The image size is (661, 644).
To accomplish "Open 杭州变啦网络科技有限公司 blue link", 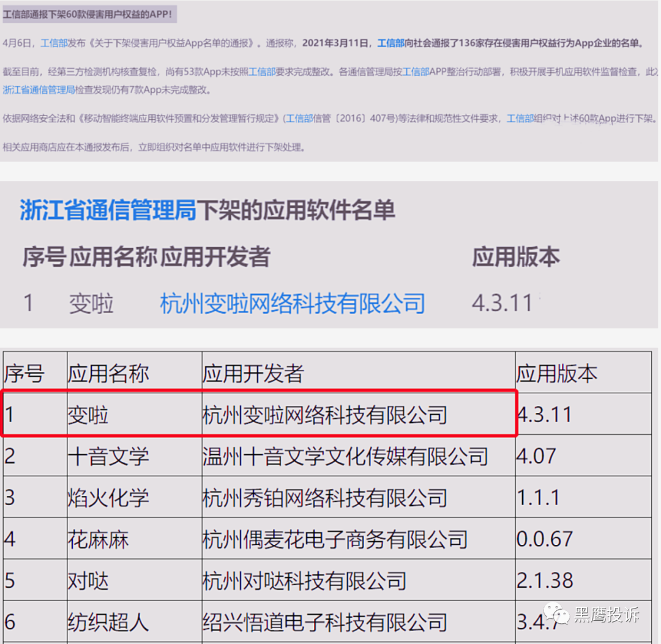I will click(x=293, y=303).
